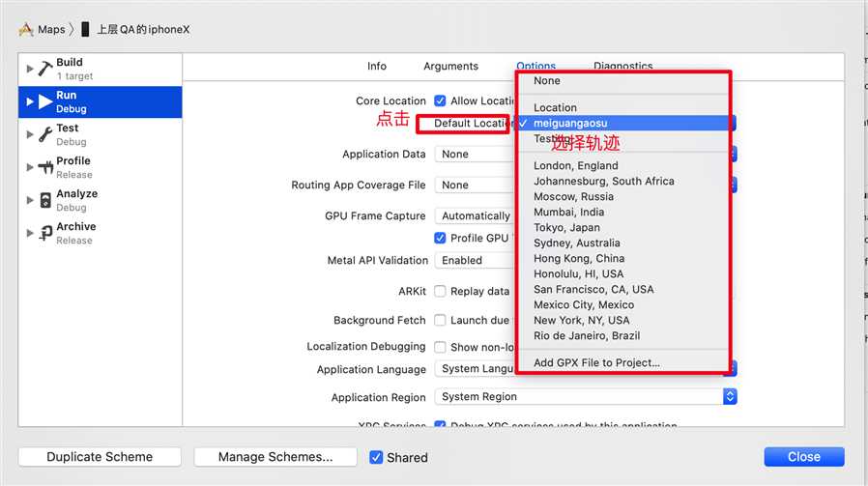Image resolution: width=868 pixels, height=486 pixels.
Task: Click the Maps app icon in breadcrumb
Action: 25,29
